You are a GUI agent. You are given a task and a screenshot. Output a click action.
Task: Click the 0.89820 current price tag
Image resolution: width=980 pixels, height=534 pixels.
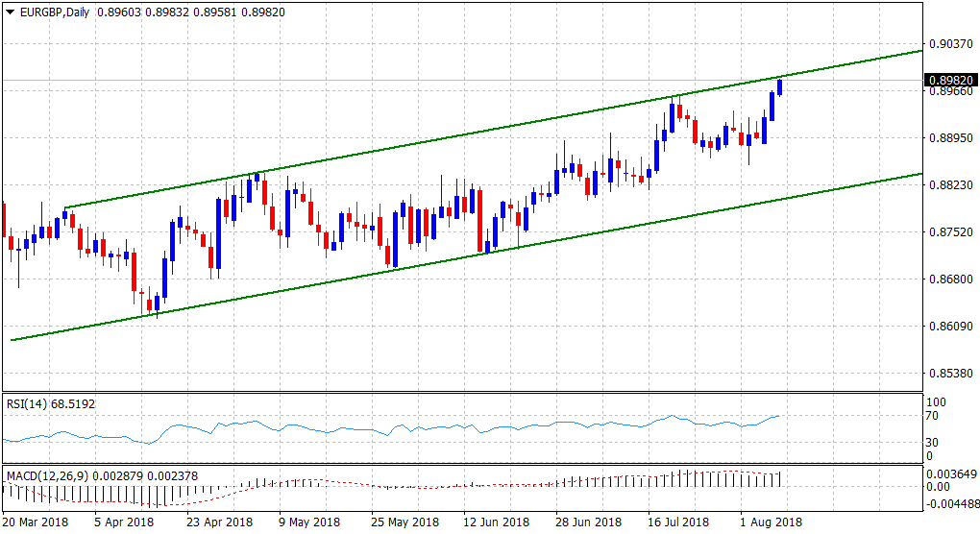point(948,80)
